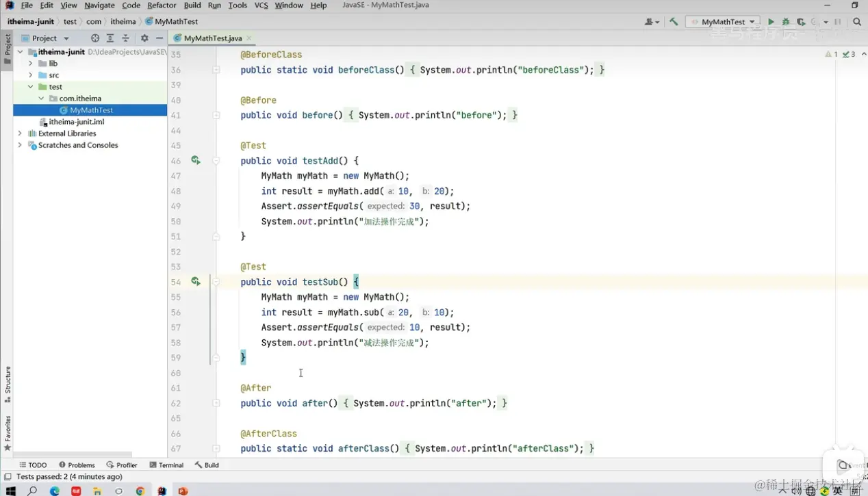Open the Build menu
The image size is (868, 496).
coord(192,5)
